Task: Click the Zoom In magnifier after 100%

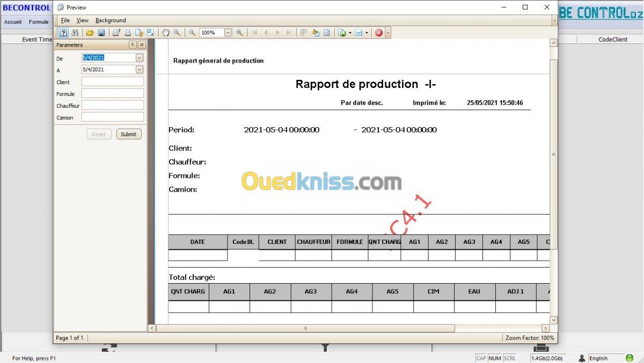Action: (239, 33)
